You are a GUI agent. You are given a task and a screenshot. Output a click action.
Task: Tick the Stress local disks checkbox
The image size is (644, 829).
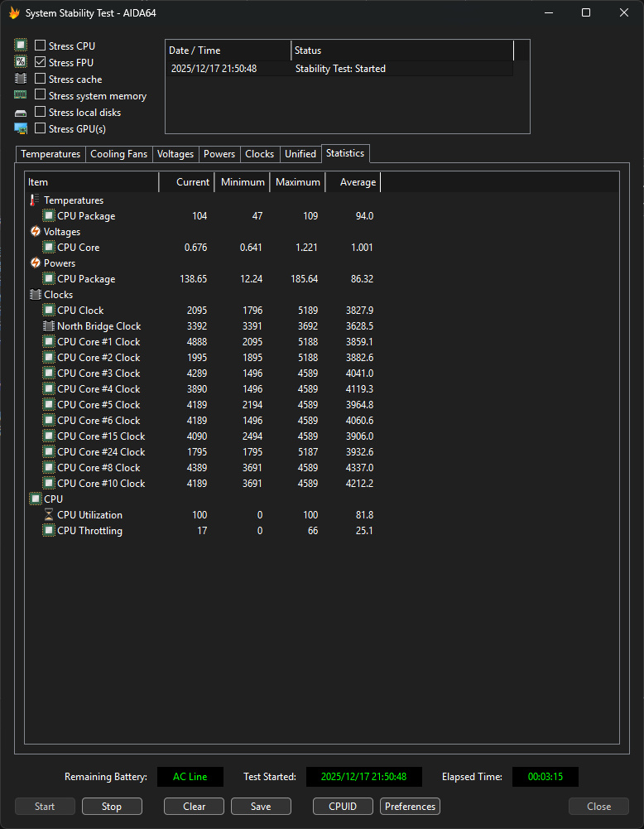pos(41,112)
